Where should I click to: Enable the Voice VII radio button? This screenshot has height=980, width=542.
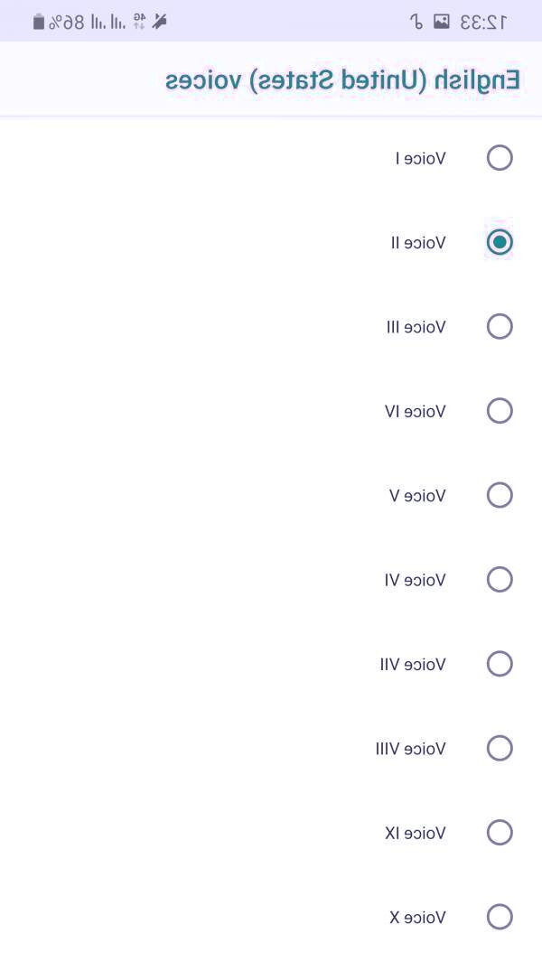click(x=500, y=664)
